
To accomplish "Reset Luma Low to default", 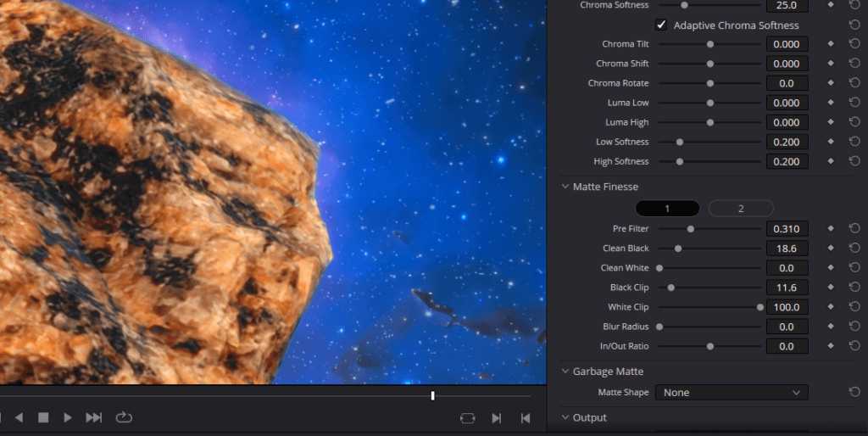I will pos(854,103).
